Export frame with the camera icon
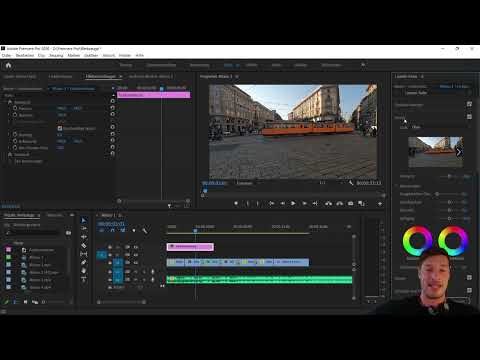The height and width of the screenshot is (360, 480). pyautogui.click(x=350, y=203)
